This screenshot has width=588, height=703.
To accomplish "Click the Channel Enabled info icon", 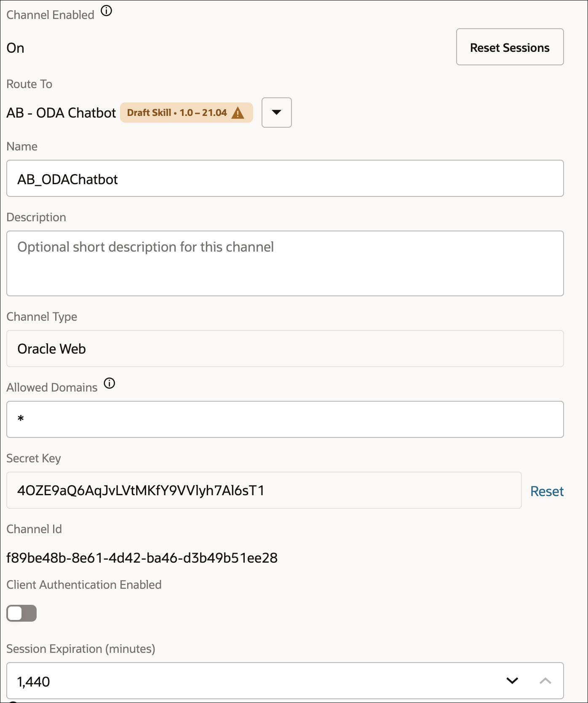I will [107, 11].
